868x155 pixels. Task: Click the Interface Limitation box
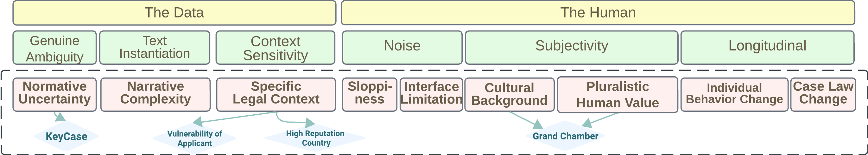click(431, 95)
